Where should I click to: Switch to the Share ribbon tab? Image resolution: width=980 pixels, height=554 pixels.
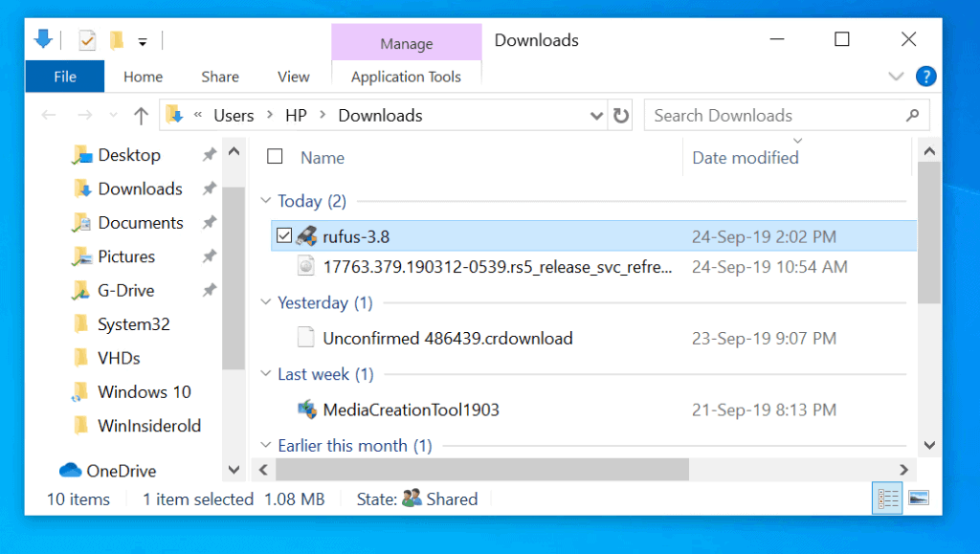tap(220, 77)
